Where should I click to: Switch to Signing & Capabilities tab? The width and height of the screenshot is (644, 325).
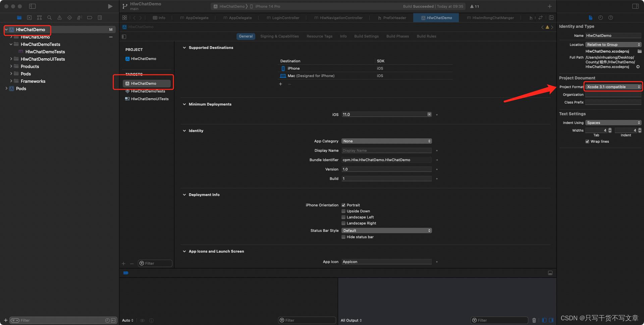tap(279, 36)
